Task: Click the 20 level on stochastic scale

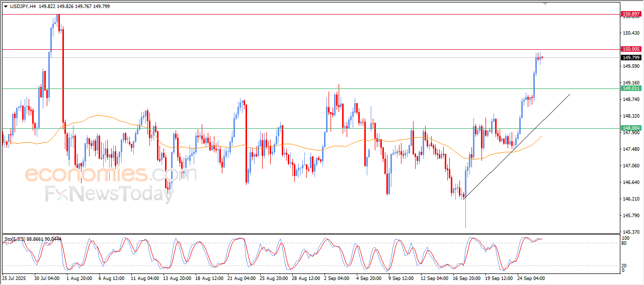Action: point(625,265)
